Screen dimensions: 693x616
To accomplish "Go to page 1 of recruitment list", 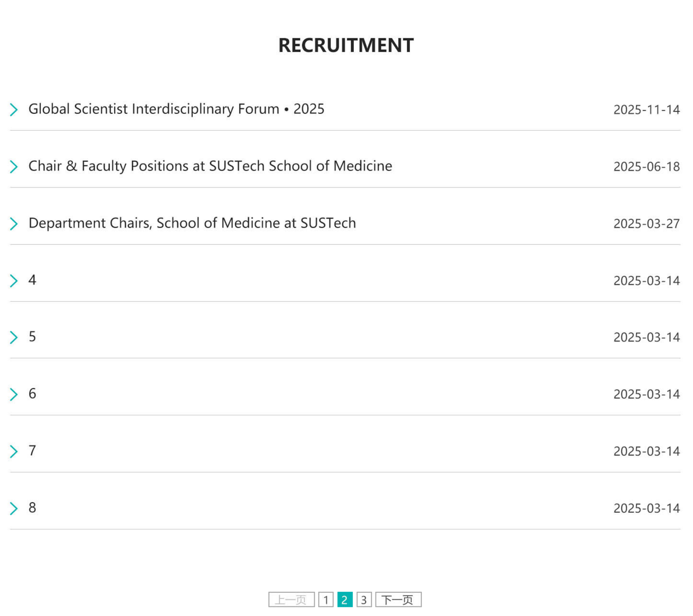I will pos(326,599).
